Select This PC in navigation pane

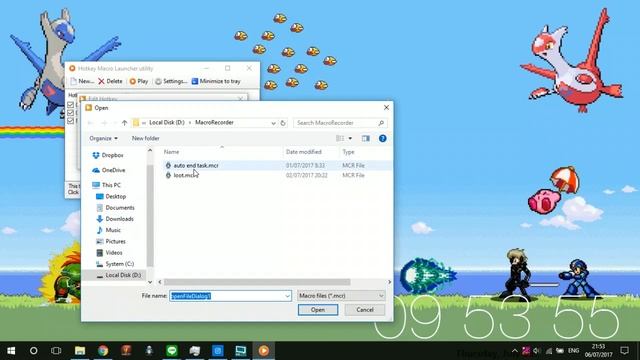pyautogui.click(x=107, y=185)
